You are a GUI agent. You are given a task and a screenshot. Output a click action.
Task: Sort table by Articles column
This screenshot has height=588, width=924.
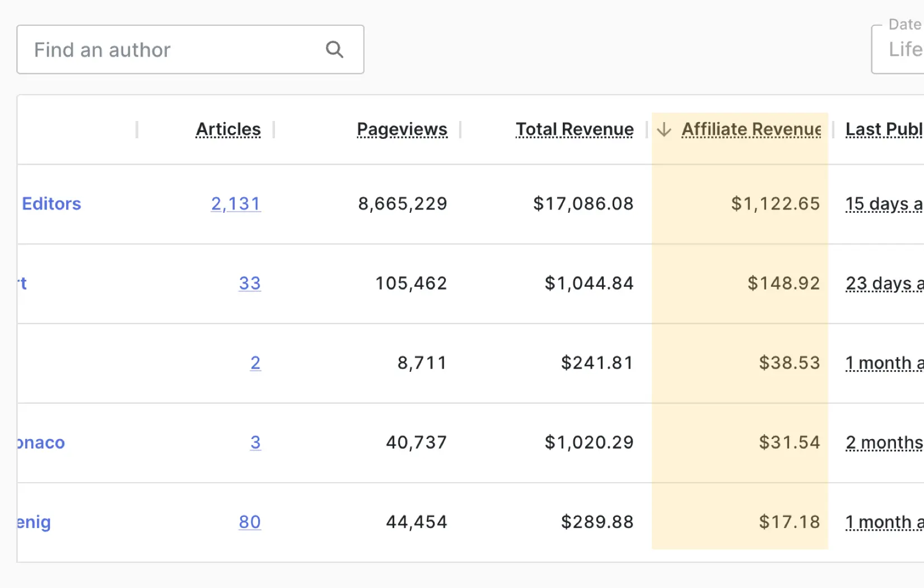point(228,129)
